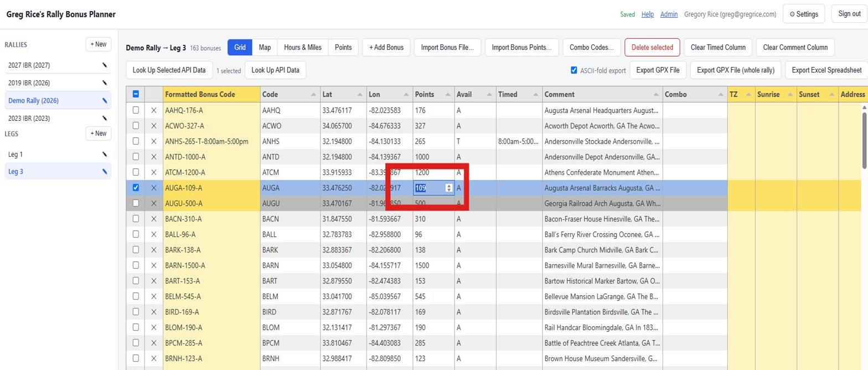Click the red Delete selected button
This screenshot has height=370, width=868.
pyautogui.click(x=652, y=48)
